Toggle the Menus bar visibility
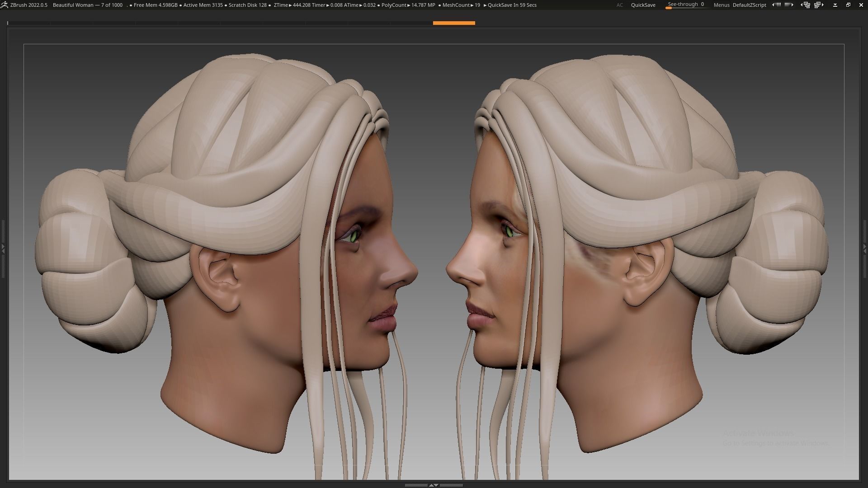This screenshot has height=488, width=868. click(721, 5)
